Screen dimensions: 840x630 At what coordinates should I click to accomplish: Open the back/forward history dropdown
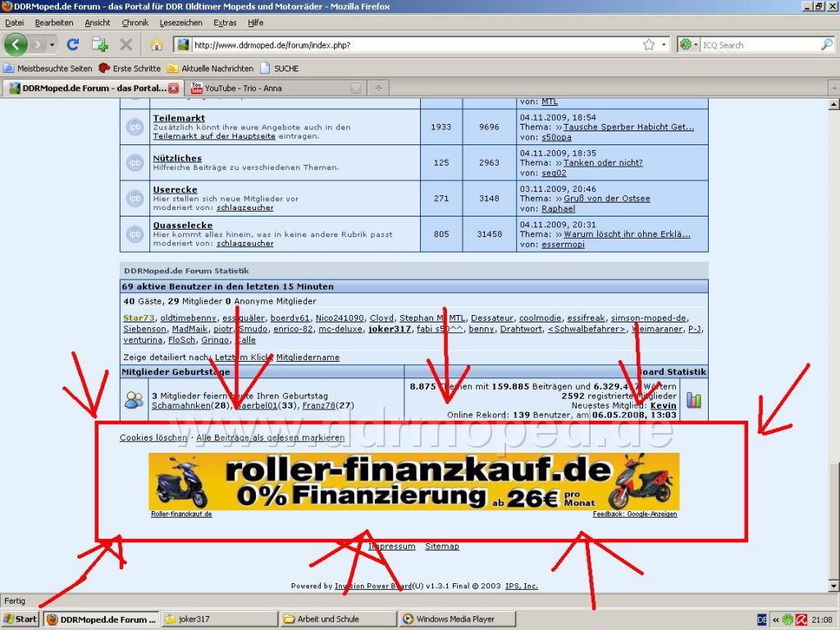click(x=52, y=44)
